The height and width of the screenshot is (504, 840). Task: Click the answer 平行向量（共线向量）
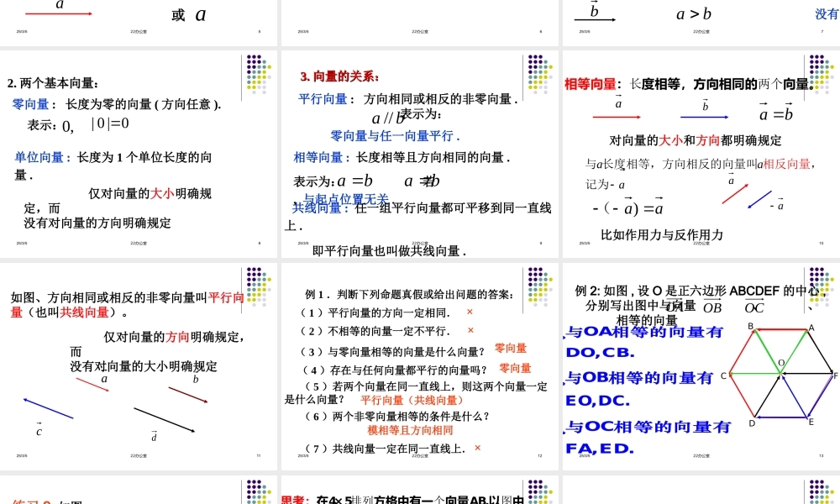point(412,400)
